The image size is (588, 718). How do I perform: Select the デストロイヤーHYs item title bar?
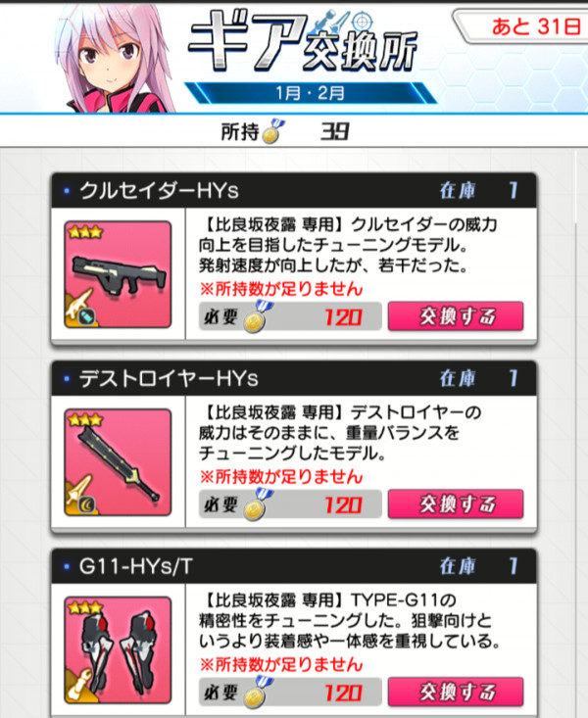click(294, 378)
